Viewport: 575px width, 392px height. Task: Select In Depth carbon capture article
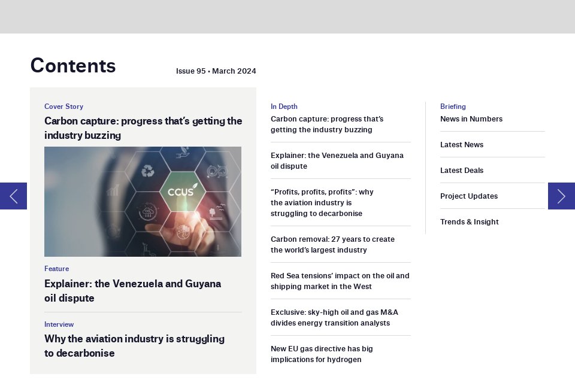coord(327,124)
